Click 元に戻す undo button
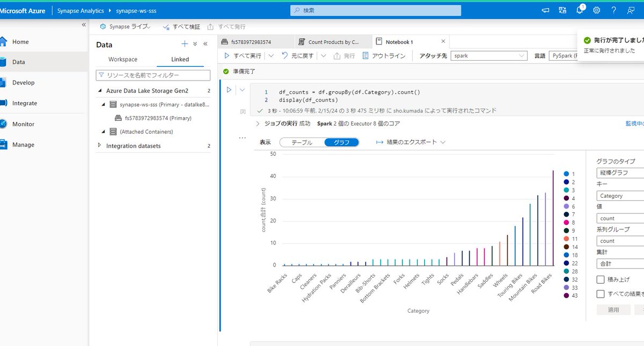Viewport: 644px width, 346px height. pos(298,56)
